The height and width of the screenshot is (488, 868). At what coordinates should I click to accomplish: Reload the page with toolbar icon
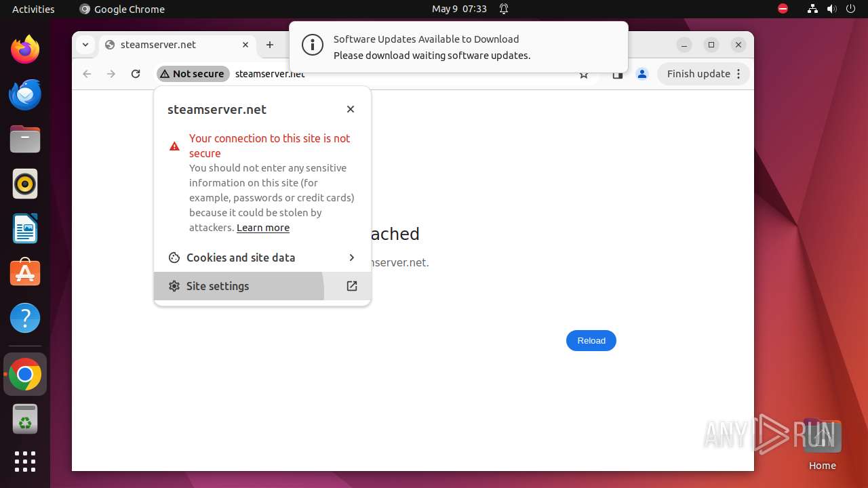pos(136,74)
